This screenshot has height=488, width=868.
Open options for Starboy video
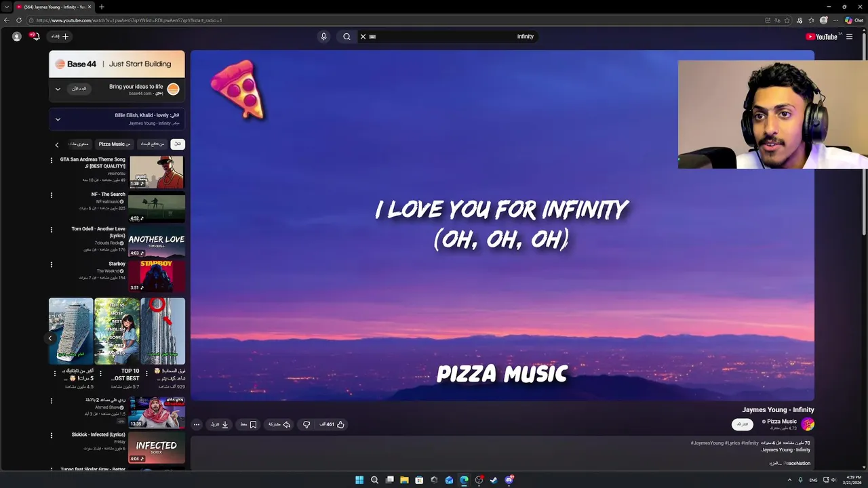tap(51, 264)
